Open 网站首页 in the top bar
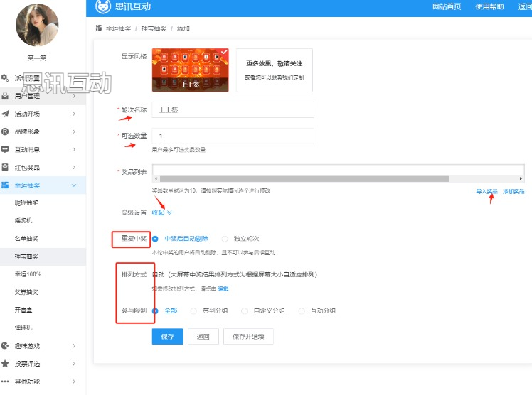 (x=447, y=6)
